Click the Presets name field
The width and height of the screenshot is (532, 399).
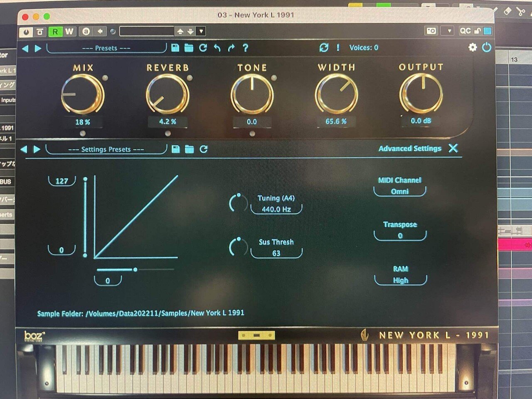click(x=106, y=48)
